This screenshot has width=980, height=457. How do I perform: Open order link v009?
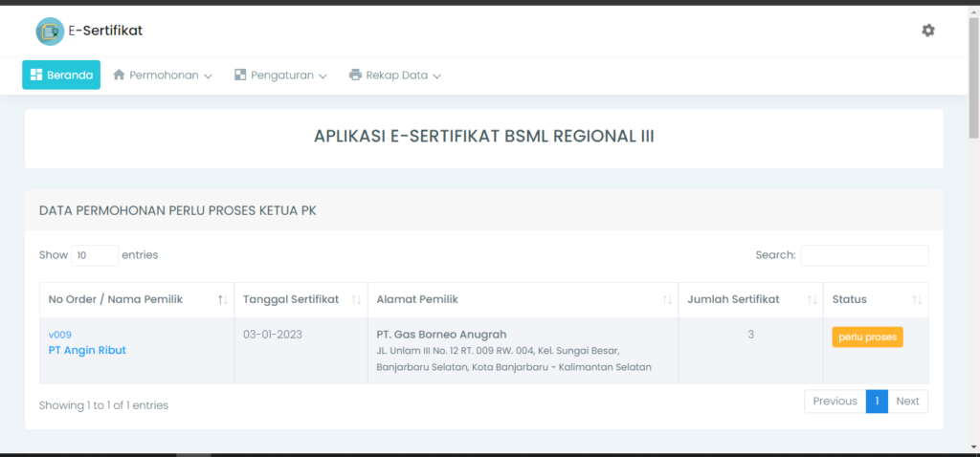click(60, 335)
